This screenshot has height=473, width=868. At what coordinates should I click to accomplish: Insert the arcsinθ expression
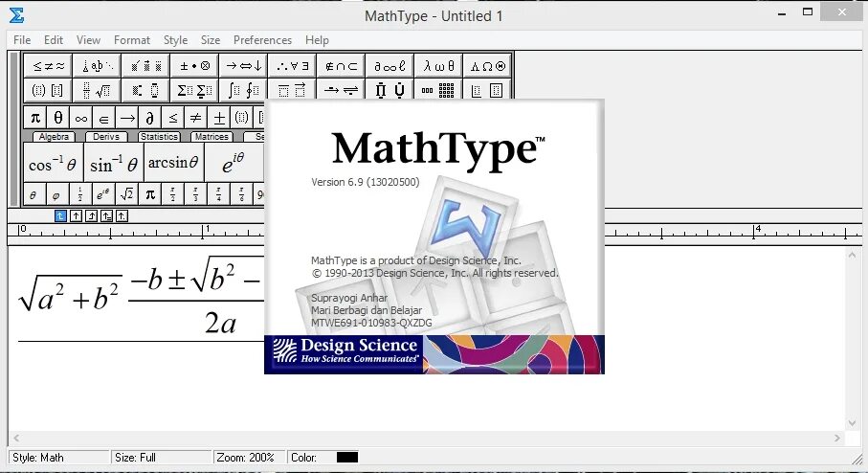(x=174, y=162)
